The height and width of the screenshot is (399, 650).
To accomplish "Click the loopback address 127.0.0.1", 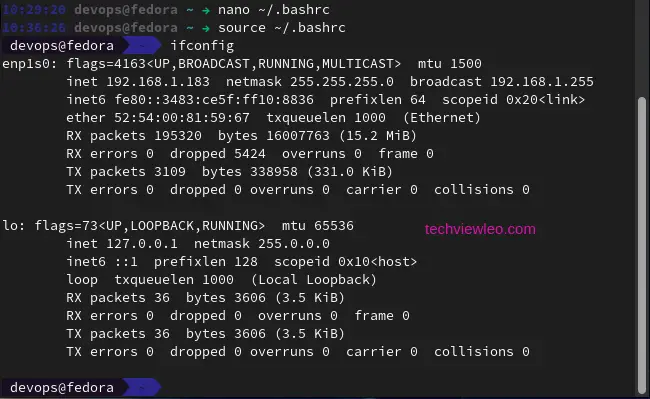I will [142, 244].
